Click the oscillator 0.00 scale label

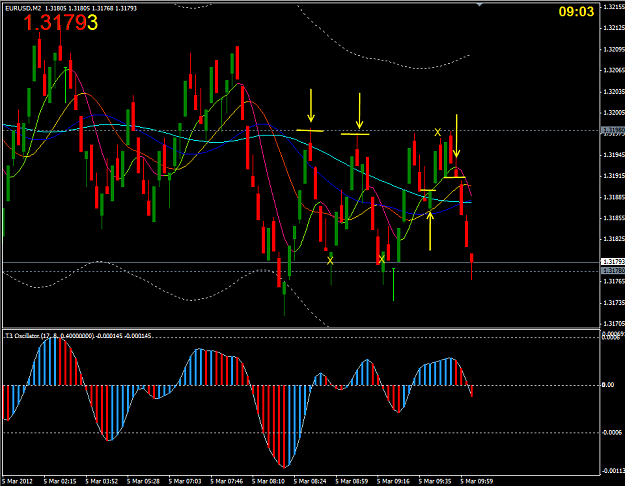point(608,385)
